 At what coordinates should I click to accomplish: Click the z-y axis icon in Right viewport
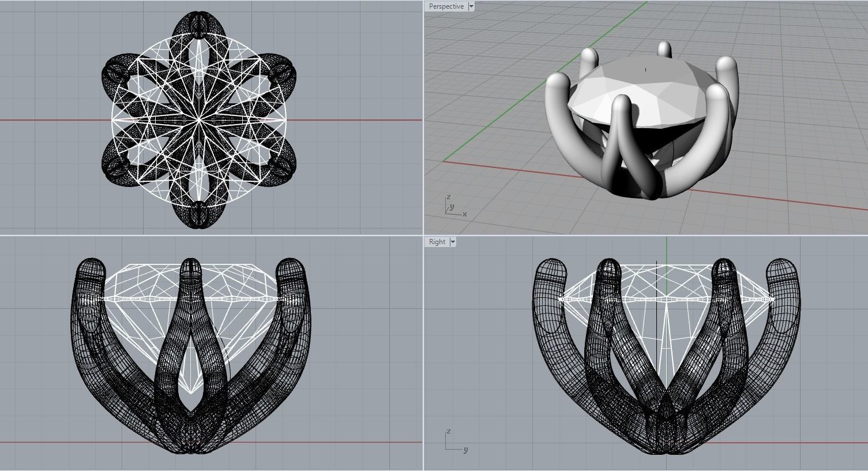pyautogui.click(x=456, y=441)
